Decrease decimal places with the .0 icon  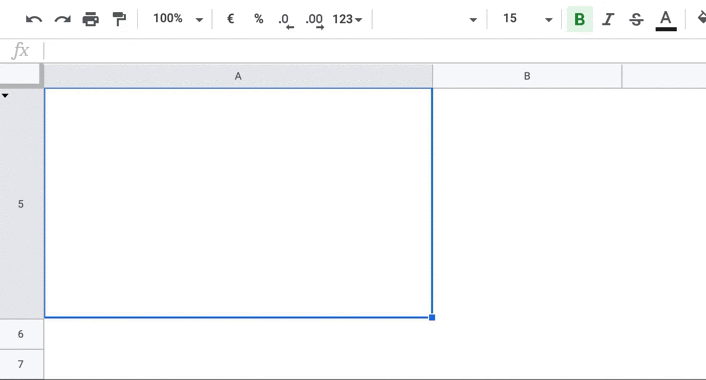pyautogui.click(x=285, y=20)
